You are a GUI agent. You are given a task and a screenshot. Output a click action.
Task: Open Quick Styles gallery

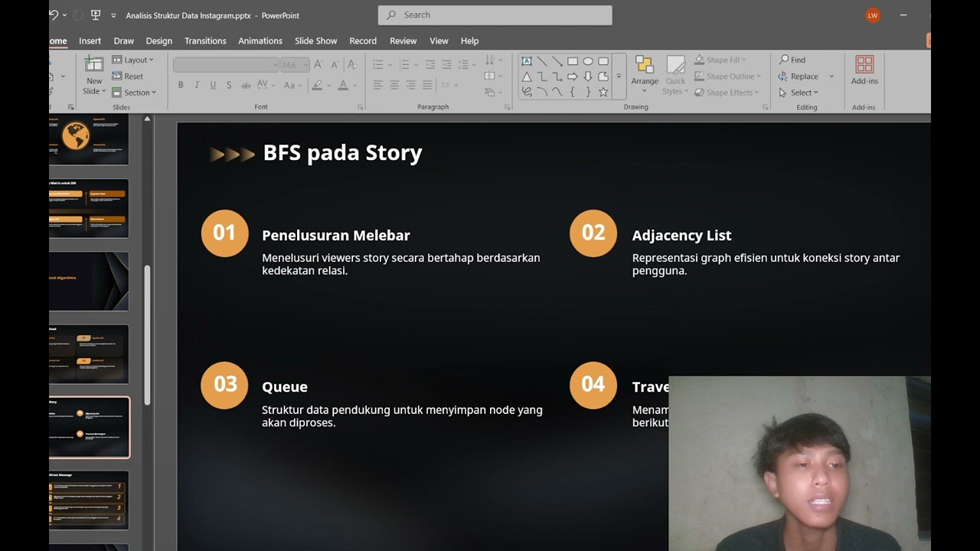(x=675, y=75)
